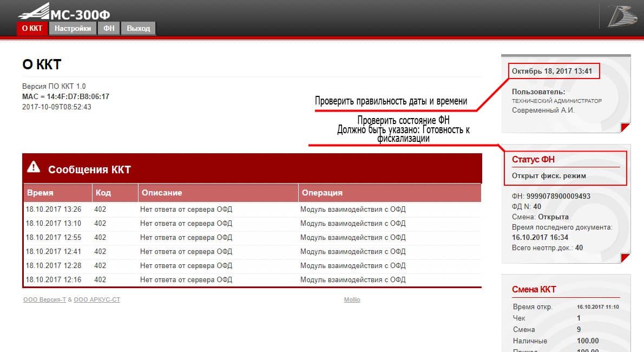
Task: Select the Выход menu item
Action: pos(139,28)
